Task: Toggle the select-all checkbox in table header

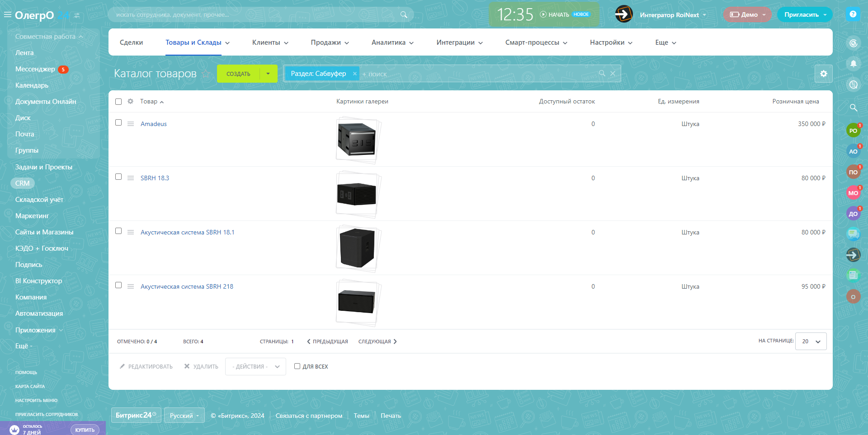Action: 118,102
